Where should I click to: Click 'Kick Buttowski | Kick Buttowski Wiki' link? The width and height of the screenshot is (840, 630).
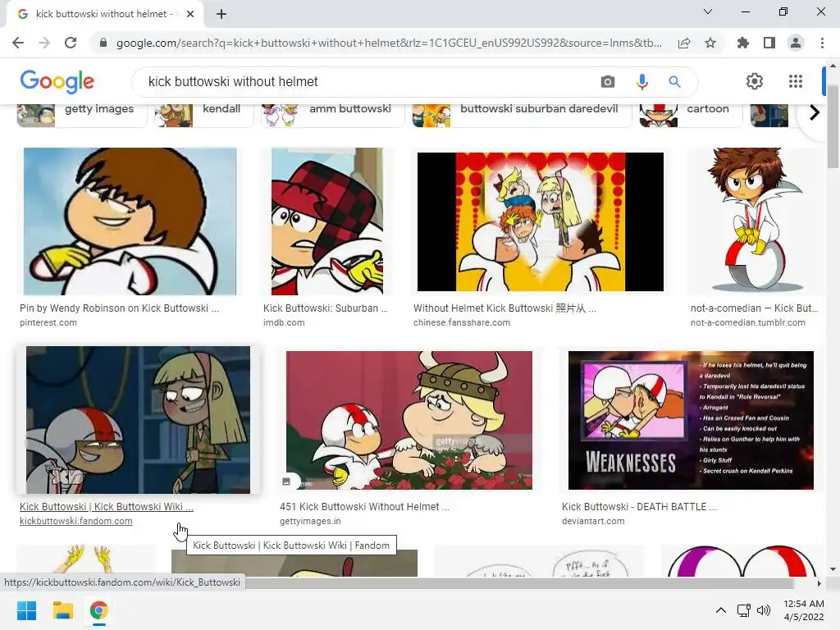(x=107, y=506)
